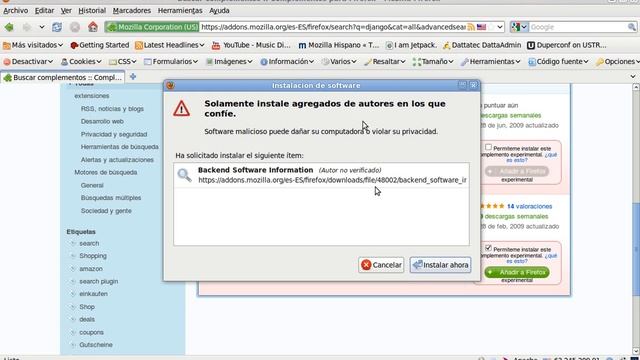This screenshot has width=640, height=360.
Task: Open the Código fuente toolbar dropdown
Action: pos(558,62)
